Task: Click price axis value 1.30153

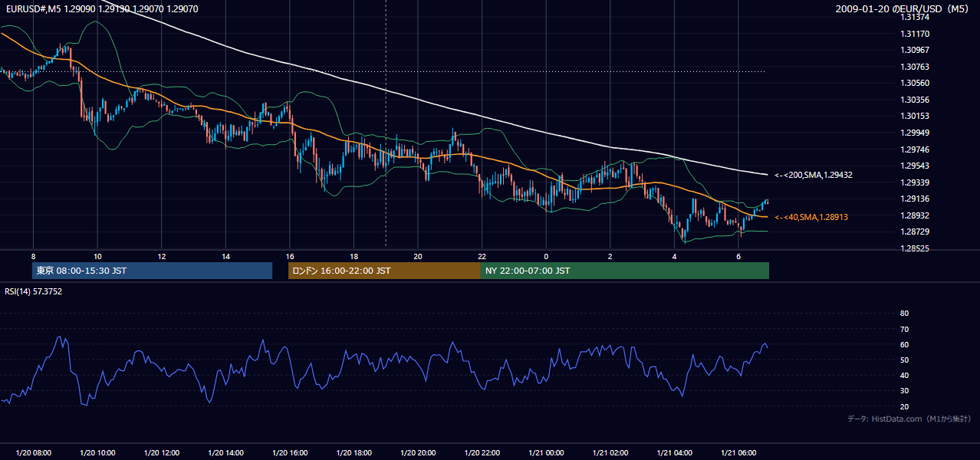Action: (915, 116)
